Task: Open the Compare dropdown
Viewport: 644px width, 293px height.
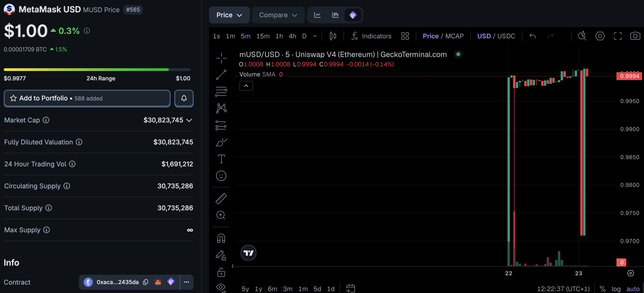Action: coord(278,15)
